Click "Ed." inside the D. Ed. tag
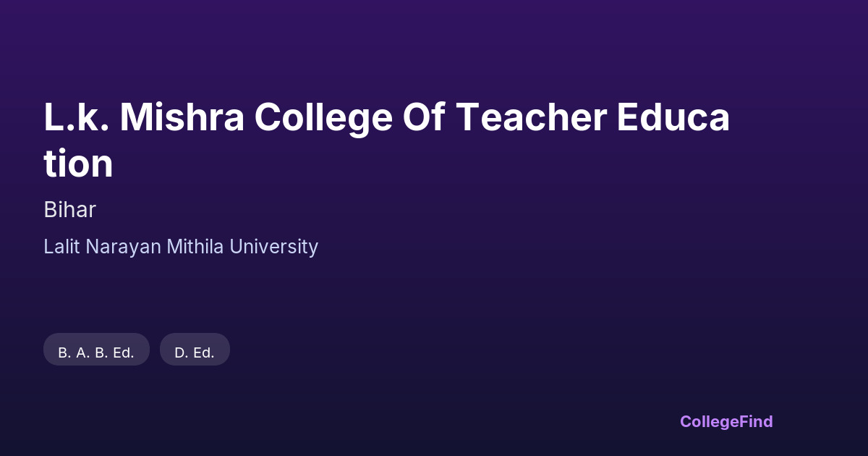The width and height of the screenshot is (868, 456). (203, 353)
